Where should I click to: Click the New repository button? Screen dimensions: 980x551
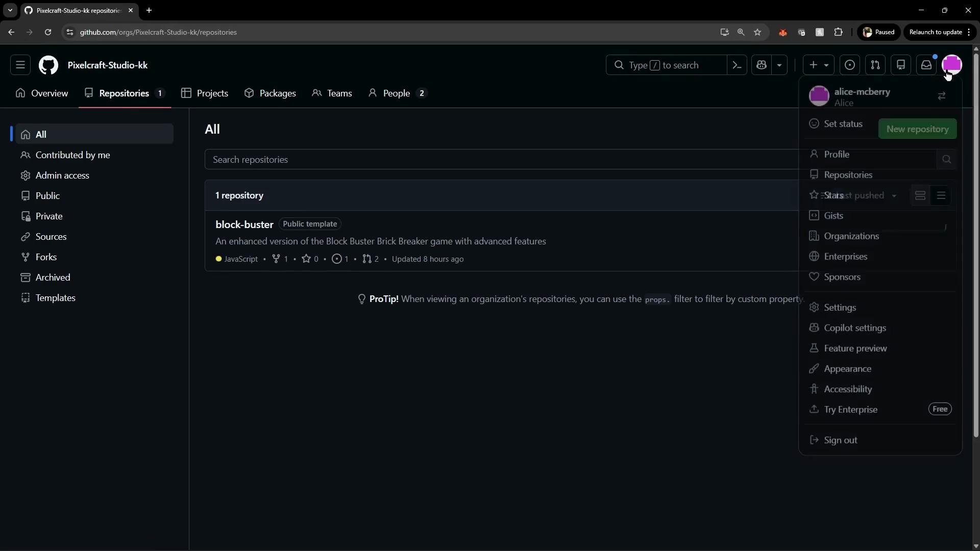pos(917,129)
